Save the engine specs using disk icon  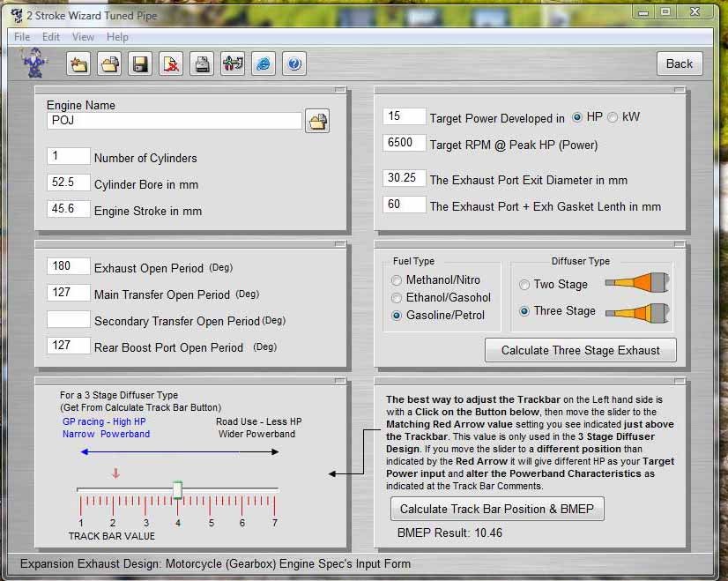(139, 63)
